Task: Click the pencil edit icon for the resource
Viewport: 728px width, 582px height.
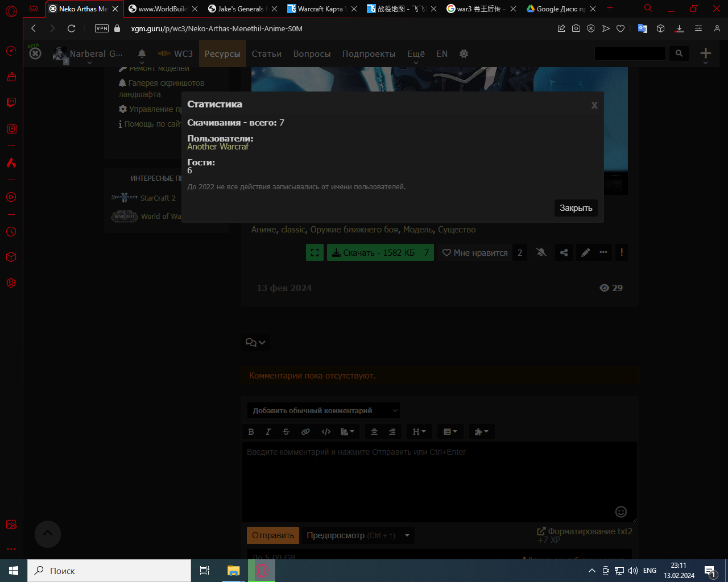Action: (x=585, y=252)
